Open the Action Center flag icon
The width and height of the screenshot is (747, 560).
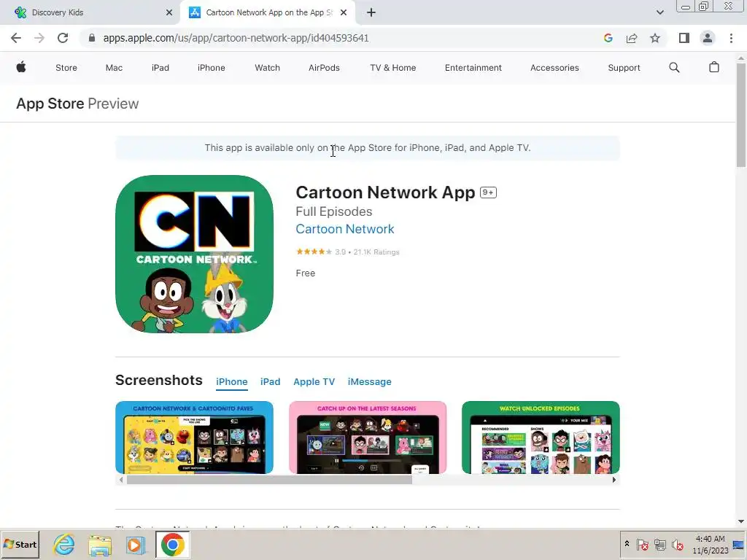[642, 544]
